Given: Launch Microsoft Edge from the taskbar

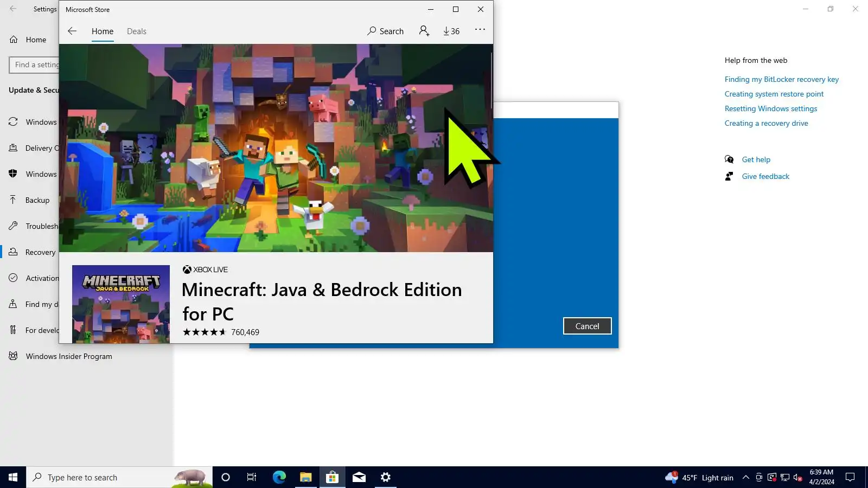Looking at the screenshot, I should point(279,477).
